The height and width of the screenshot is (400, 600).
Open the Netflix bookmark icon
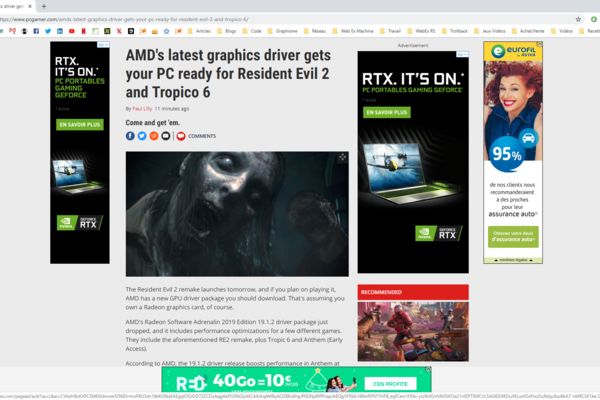click(83, 31)
